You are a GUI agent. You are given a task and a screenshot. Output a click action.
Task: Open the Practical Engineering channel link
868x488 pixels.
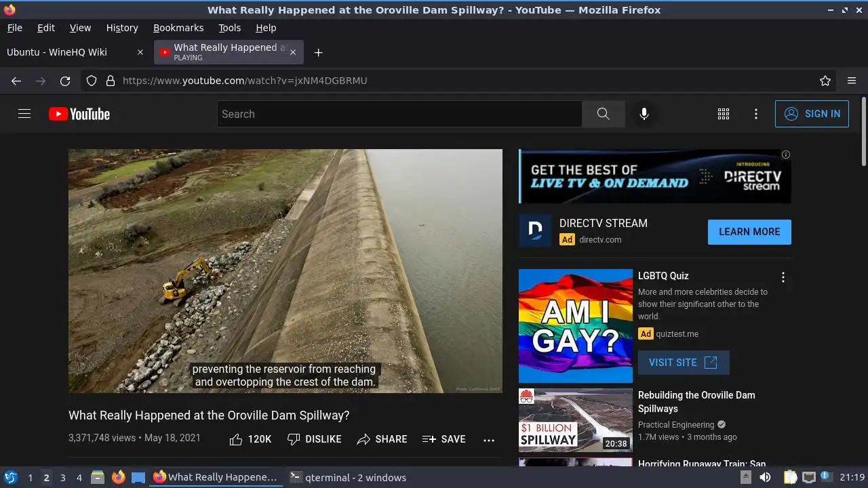pyautogui.click(x=676, y=425)
